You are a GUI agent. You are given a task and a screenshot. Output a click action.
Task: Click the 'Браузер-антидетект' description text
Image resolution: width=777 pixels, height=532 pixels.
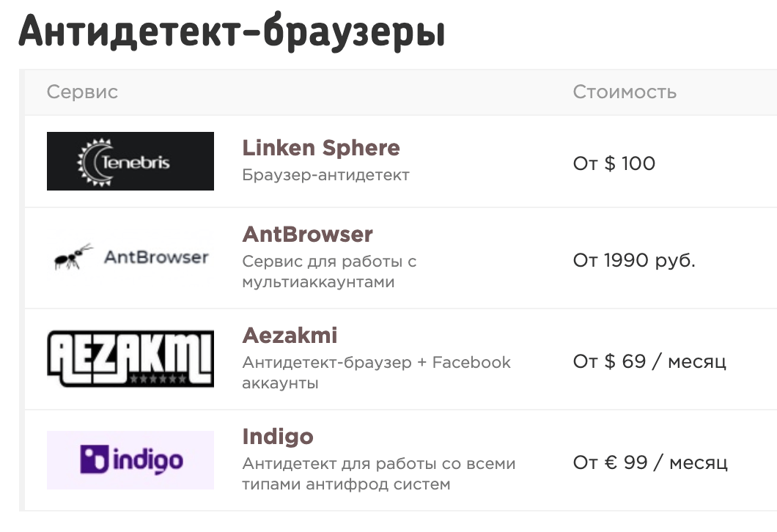(325, 175)
